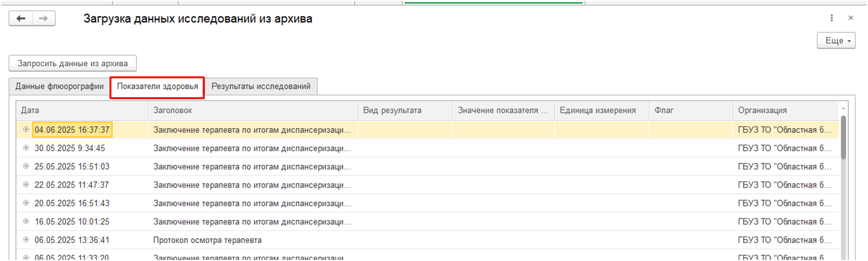Expand the 22.05.2025 11:47:37 row

point(26,184)
